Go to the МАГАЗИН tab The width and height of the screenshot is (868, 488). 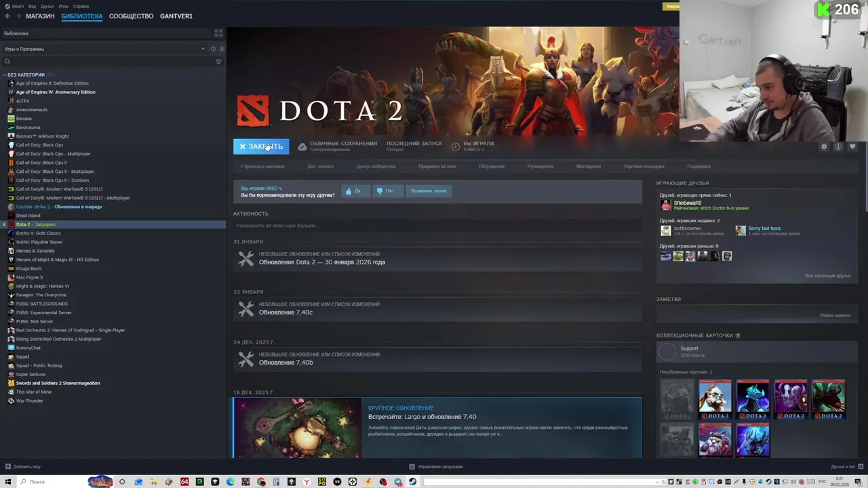[x=40, y=16]
